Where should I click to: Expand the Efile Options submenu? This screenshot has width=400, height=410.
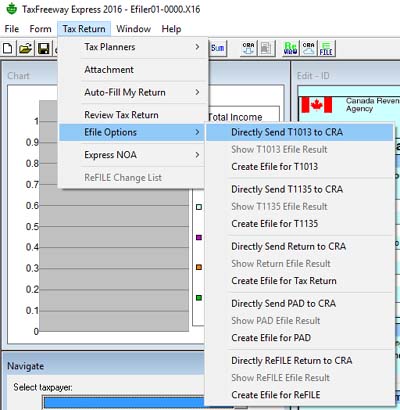(x=132, y=132)
